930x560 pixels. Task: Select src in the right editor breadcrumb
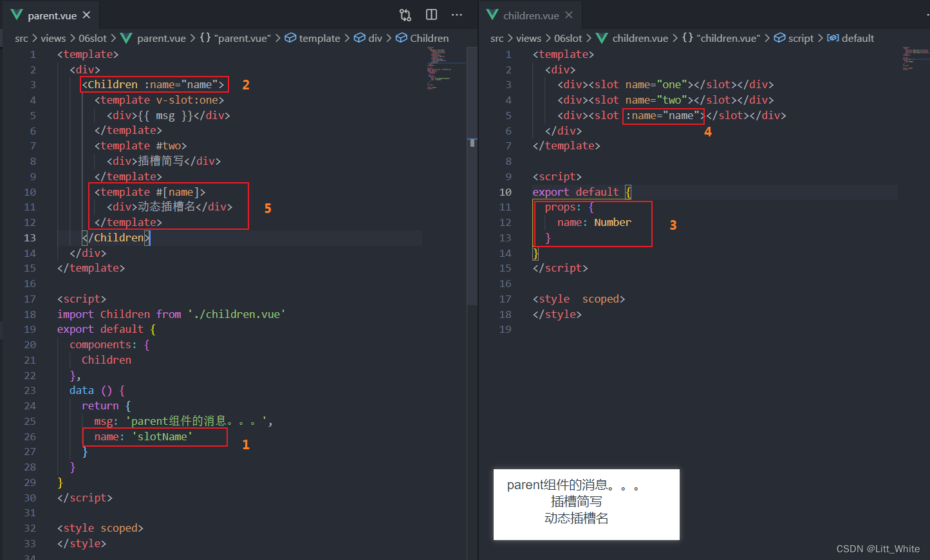[497, 38]
